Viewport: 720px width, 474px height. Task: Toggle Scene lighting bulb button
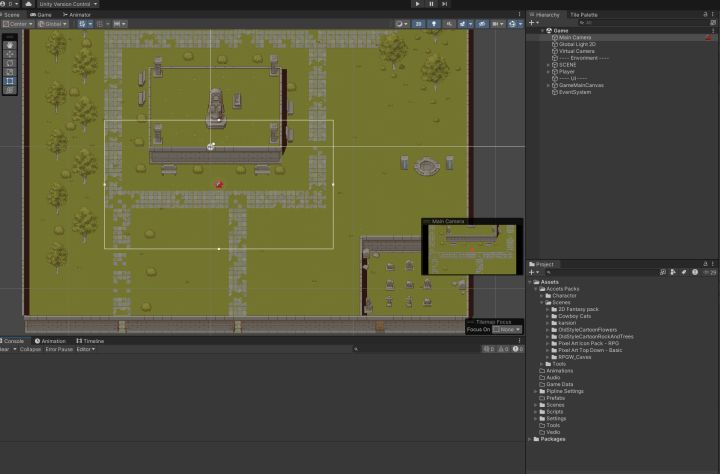[434, 24]
